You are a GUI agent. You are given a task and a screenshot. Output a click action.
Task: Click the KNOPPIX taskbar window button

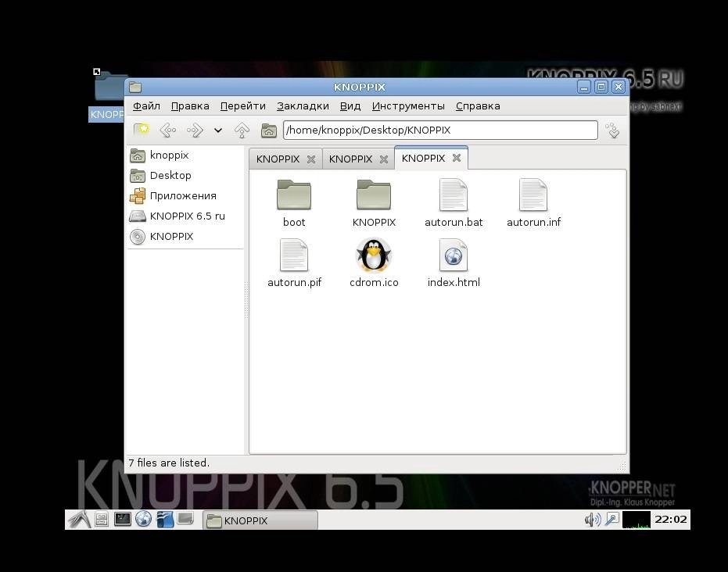(x=260, y=520)
